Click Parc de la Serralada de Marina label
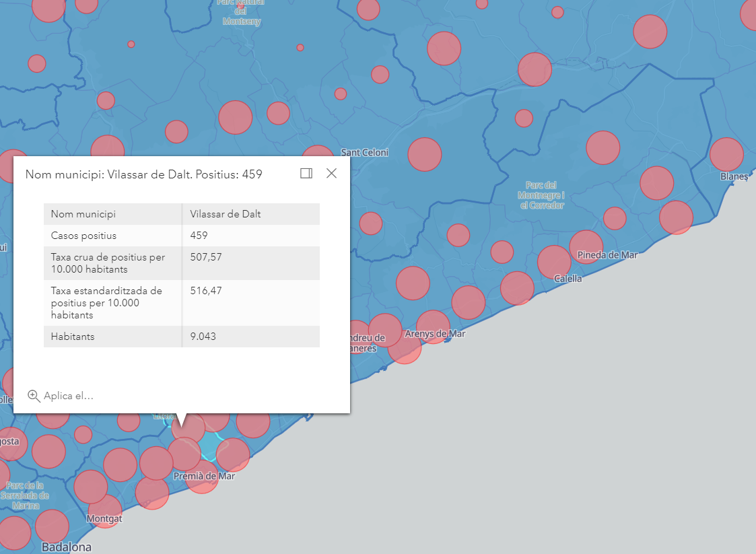Viewport: 756px width, 554px height. pyautogui.click(x=25, y=495)
